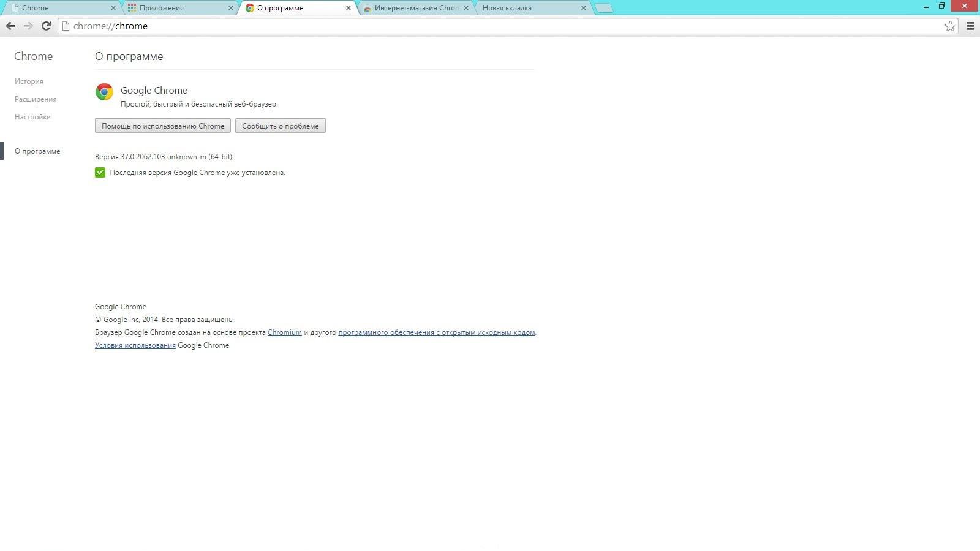Bookmark this page with the star icon
Image resolution: width=980 pixels, height=551 pixels.
[x=950, y=26]
